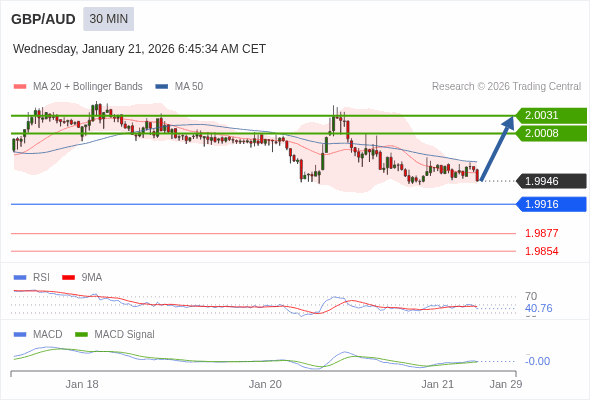Click the MACD legend label
590x400 pixels.
pos(48,335)
